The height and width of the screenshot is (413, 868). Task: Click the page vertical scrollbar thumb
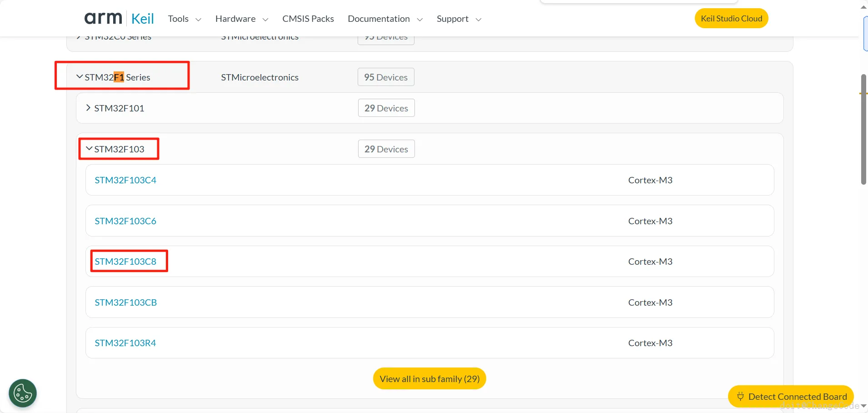(863, 130)
